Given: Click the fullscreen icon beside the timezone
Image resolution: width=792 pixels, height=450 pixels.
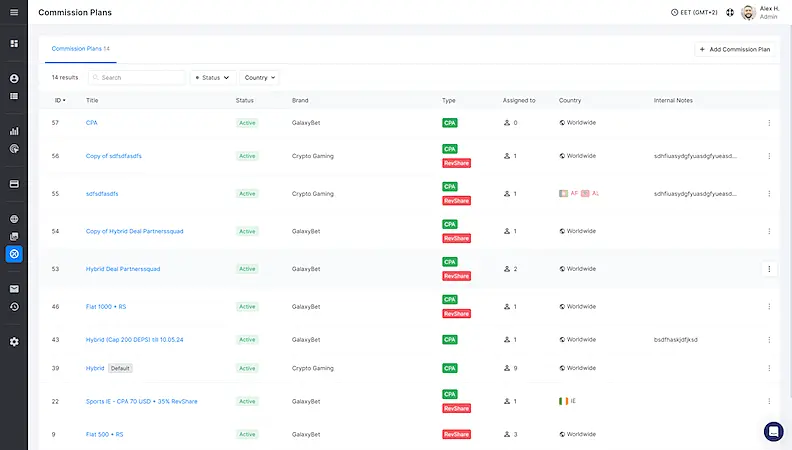Looking at the screenshot, I should [730, 13].
